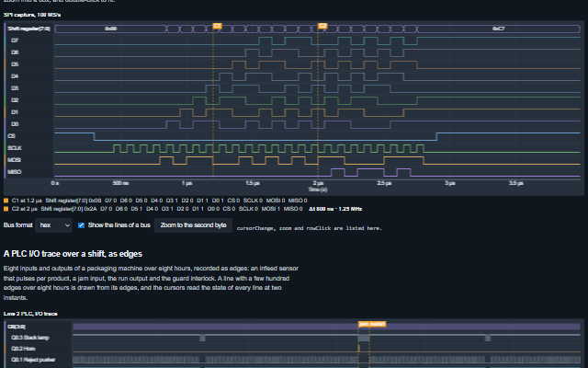Click the 0xC7 bus value segment

pyautogui.click(x=499, y=29)
